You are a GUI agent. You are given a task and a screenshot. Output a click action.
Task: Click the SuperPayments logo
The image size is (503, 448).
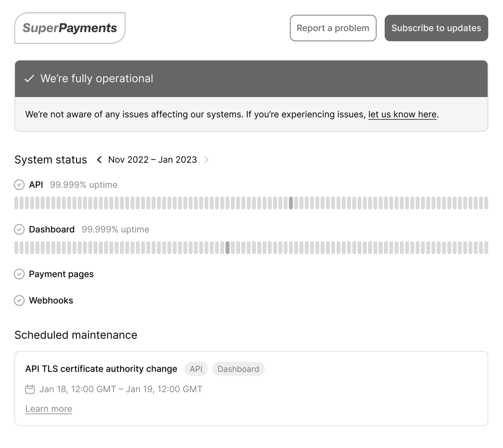70,28
